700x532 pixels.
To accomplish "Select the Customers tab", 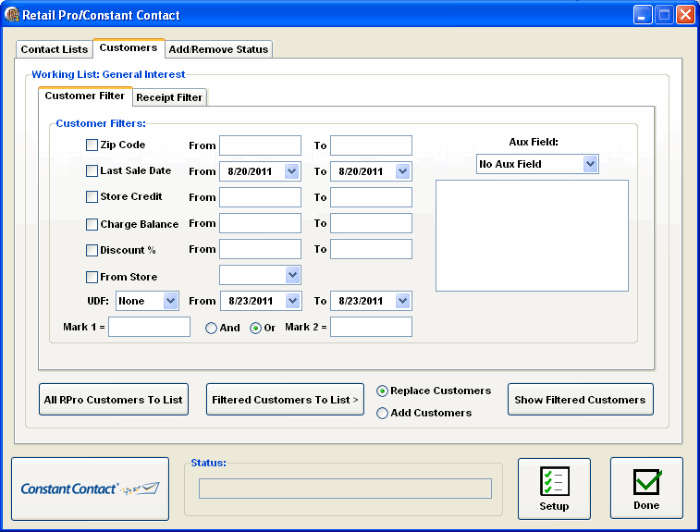I will tap(129, 48).
